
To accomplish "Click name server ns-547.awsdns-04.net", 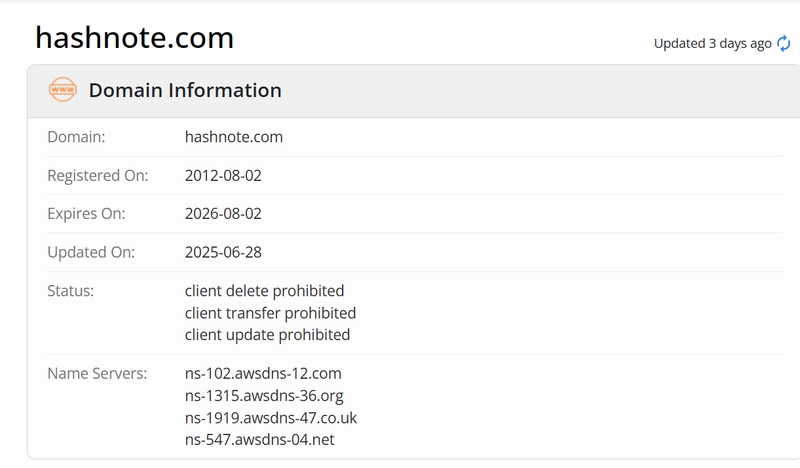I will [260, 439].
